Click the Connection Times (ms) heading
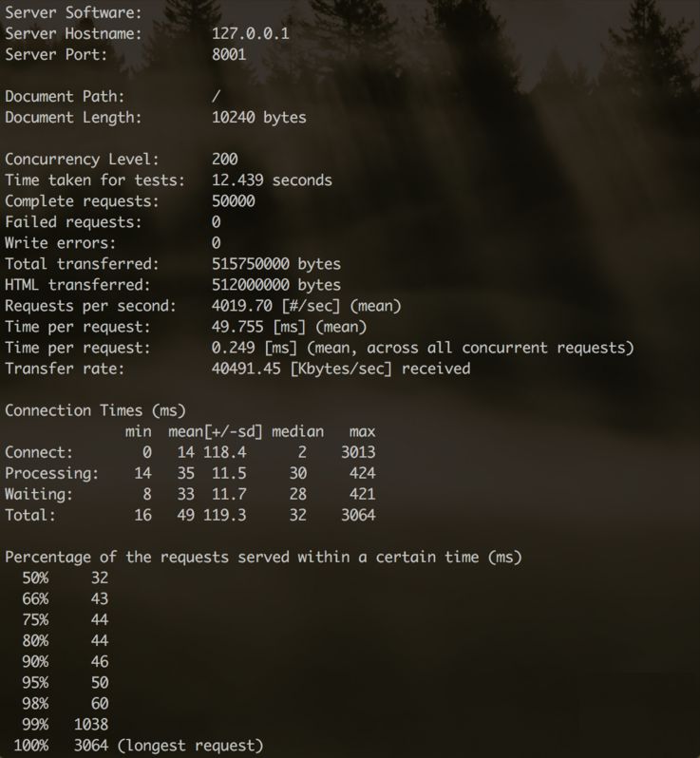The height and width of the screenshot is (758, 700). pos(95,410)
